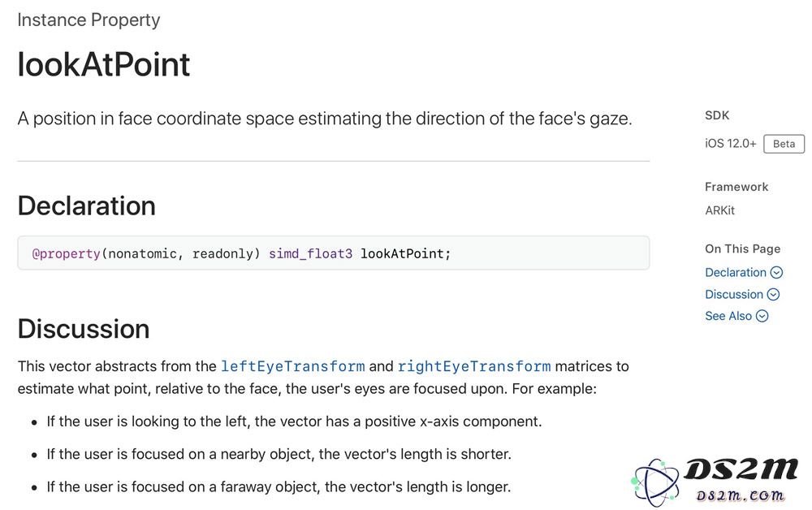Click the iOS 12.0+ SDK text
812x510 pixels.
(730, 144)
